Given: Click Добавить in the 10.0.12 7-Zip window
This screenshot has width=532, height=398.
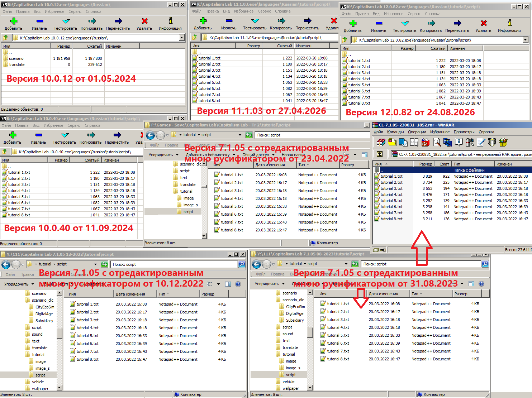Looking at the screenshot, I should point(14,24).
